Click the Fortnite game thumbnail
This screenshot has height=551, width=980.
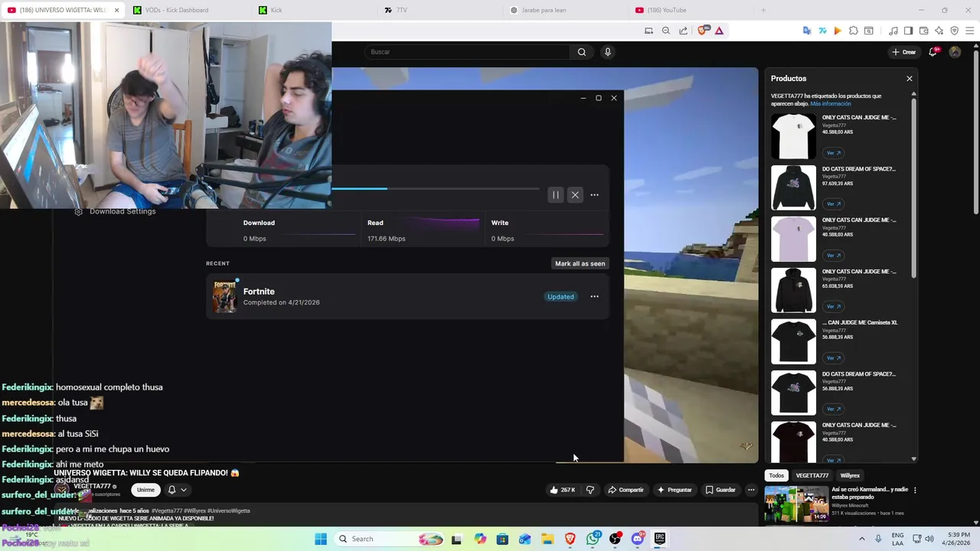pos(225,296)
